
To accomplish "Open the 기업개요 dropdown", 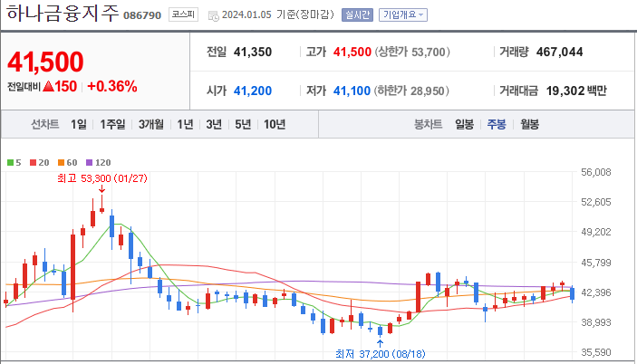I will pyautogui.click(x=403, y=15).
